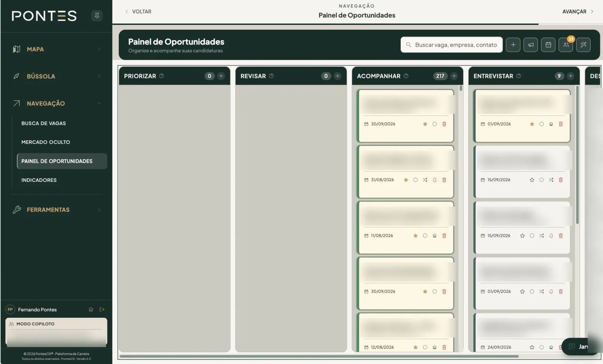Screen dimensions: 603x364
Task: Log out using the exit icon by the user name
Action: tap(102, 309)
